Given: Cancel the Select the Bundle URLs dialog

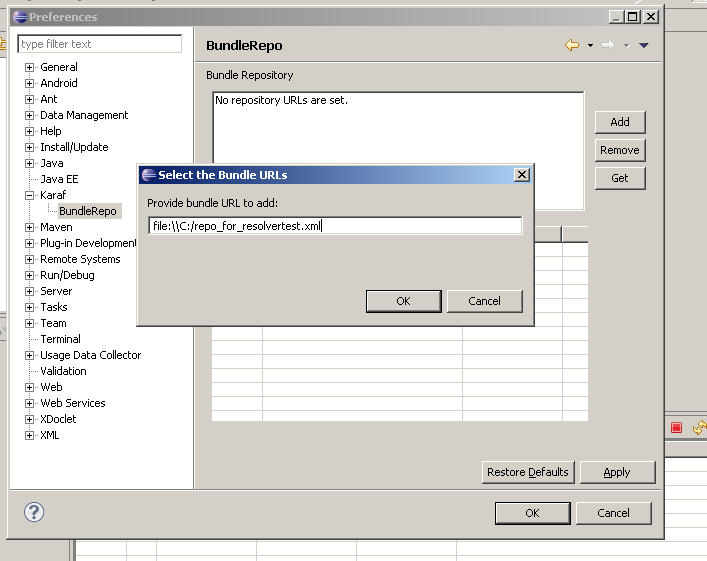Looking at the screenshot, I should pyautogui.click(x=485, y=301).
